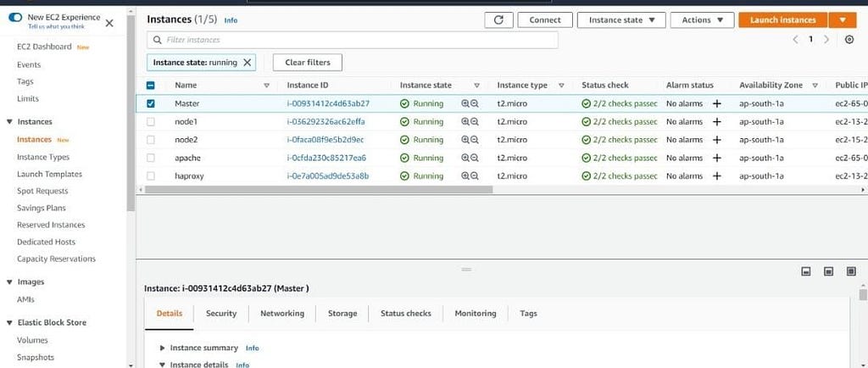
Task: Click the refresh instances icon button
Action: pyautogui.click(x=498, y=20)
